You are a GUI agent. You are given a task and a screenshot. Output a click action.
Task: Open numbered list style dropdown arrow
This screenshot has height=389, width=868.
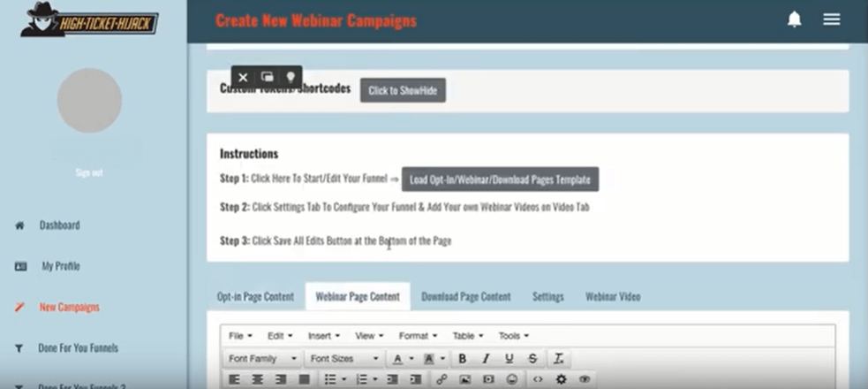coord(374,379)
